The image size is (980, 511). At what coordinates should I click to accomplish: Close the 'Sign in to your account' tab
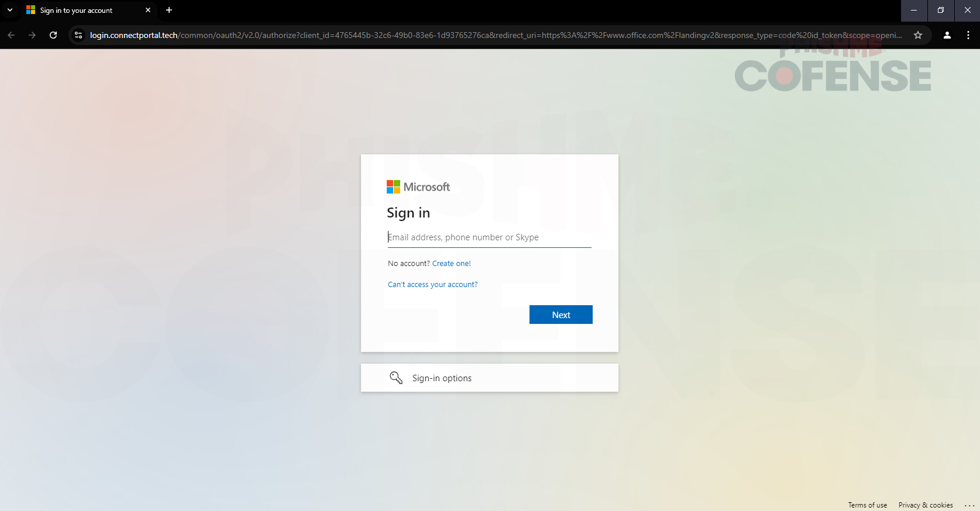click(x=148, y=10)
